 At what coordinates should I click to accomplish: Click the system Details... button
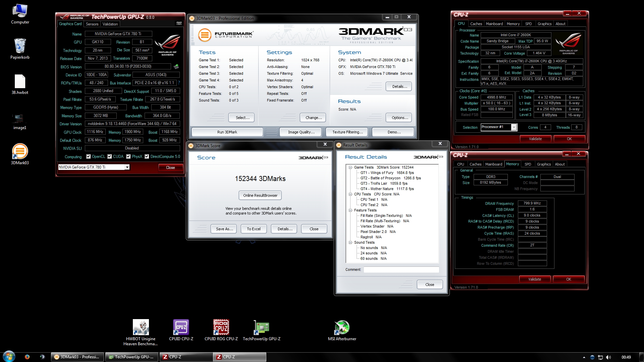click(x=399, y=86)
